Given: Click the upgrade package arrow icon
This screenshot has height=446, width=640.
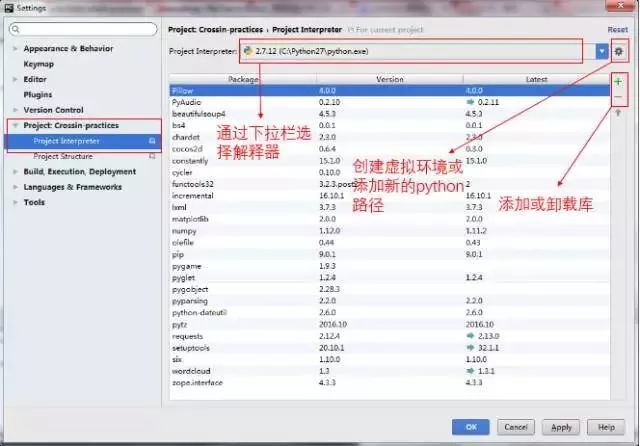Looking at the screenshot, I should (618, 113).
